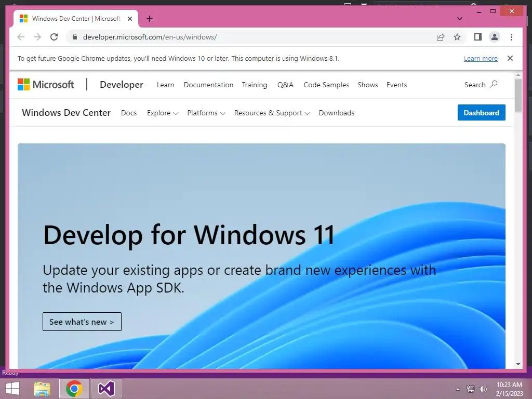Open Chrome three-dot menu
The image size is (532, 399).
tap(511, 37)
